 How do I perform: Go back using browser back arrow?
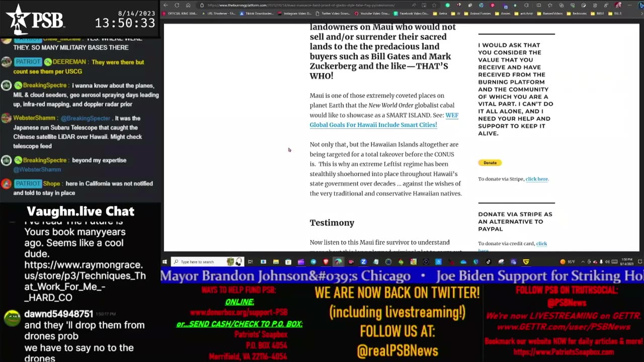point(166,5)
